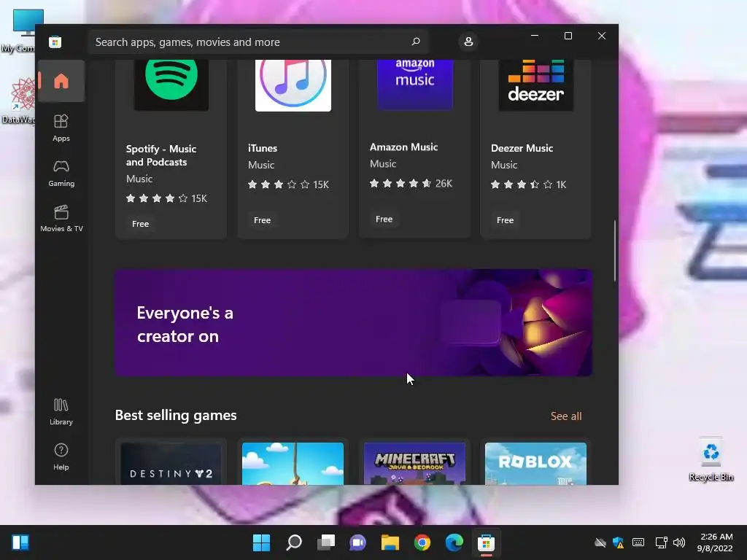
Task: Click the search apps, games, movies field
Action: pos(258,42)
